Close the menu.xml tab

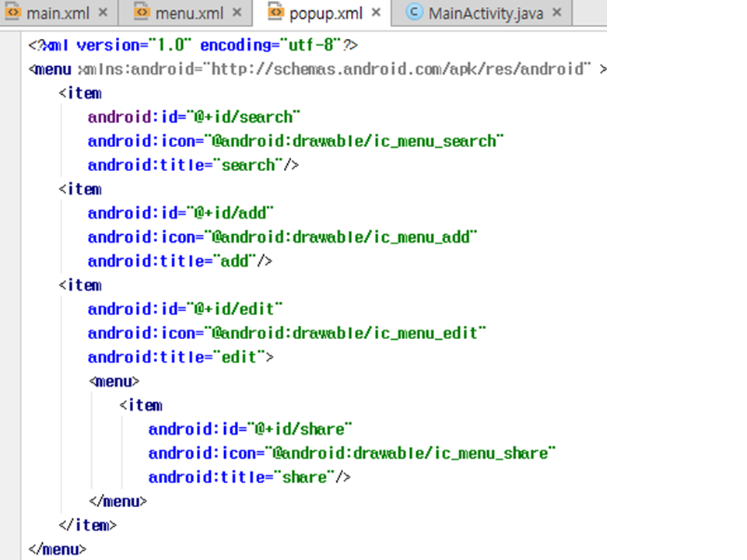tap(237, 13)
